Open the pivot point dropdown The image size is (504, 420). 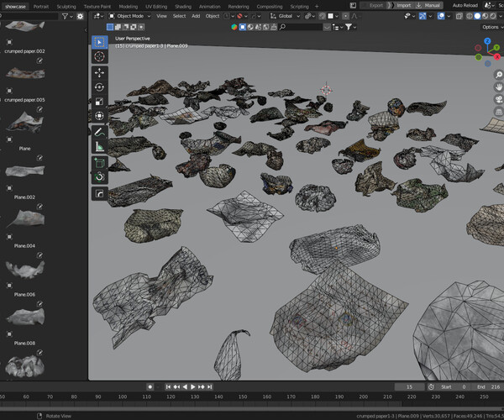pos(310,16)
